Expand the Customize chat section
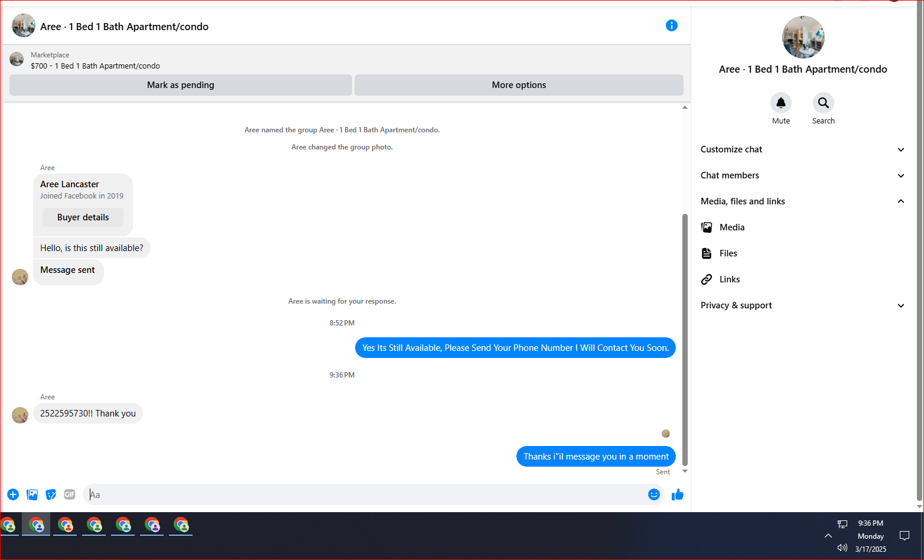This screenshot has width=924, height=560. [x=802, y=149]
